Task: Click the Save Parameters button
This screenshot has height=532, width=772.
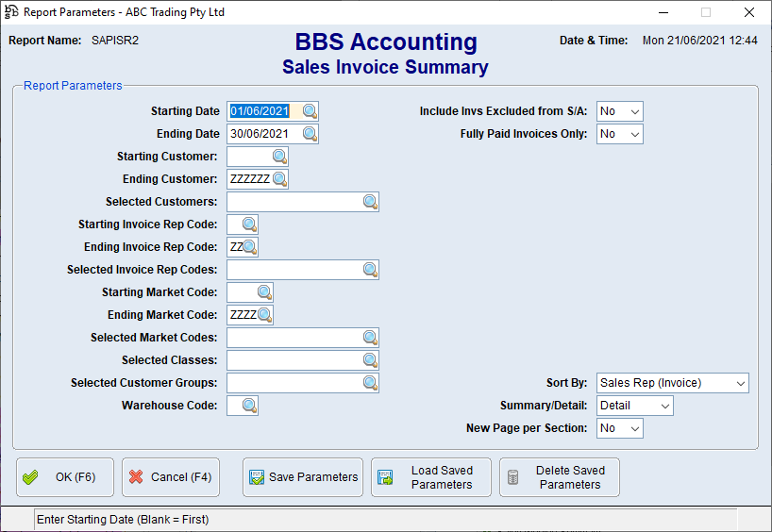Action: pos(303,477)
